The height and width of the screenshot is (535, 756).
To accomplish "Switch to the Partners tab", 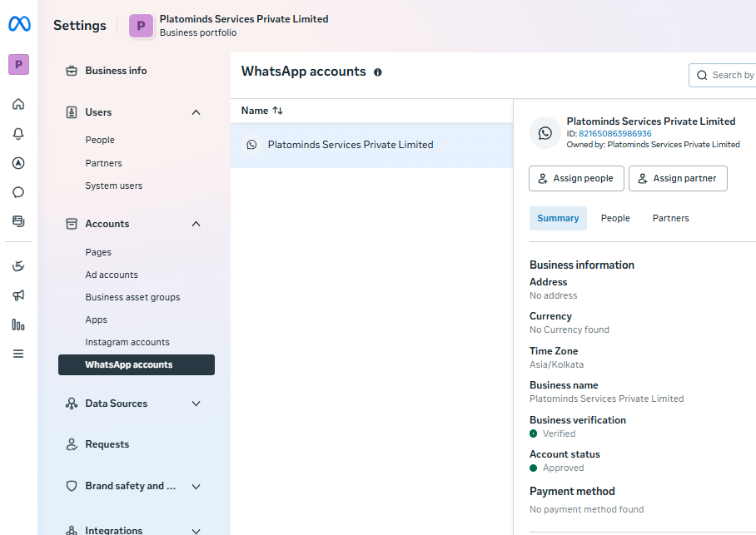I will pyautogui.click(x=670, y=218).
